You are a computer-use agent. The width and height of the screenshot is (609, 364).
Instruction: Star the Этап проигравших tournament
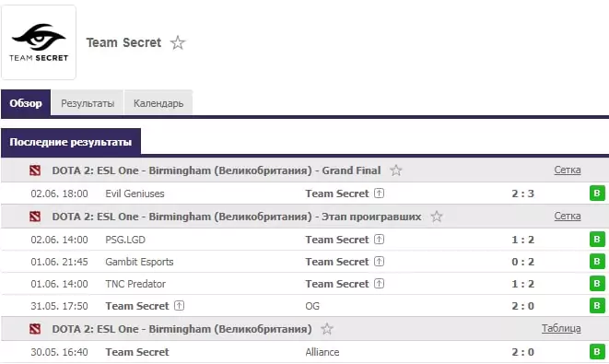(x=437, y=217)
